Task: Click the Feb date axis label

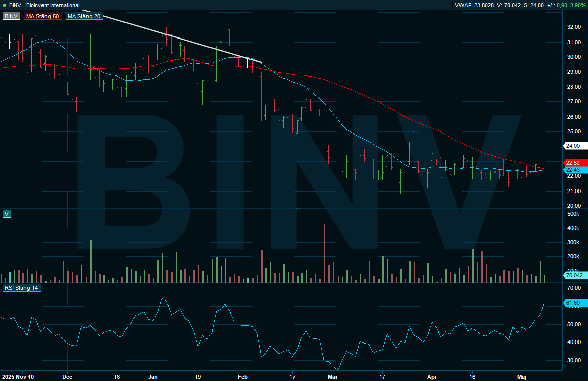Action: click(243, 377)
